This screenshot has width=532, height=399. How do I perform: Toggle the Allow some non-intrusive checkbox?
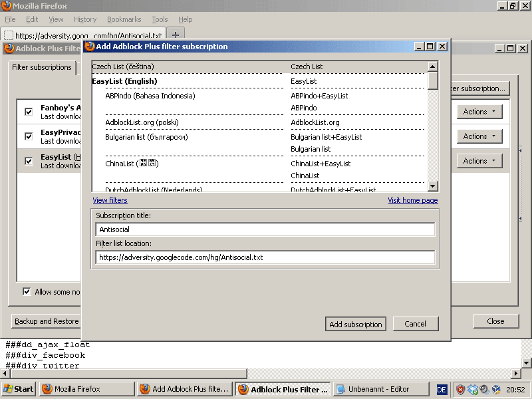pyautogui.click(x=27, y=291)
